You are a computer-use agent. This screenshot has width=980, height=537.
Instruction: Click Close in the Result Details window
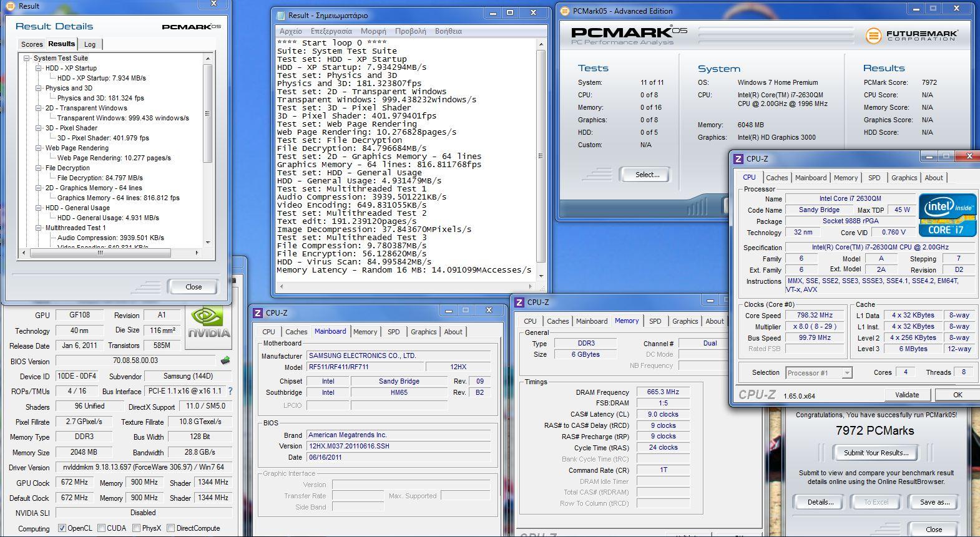194,287
